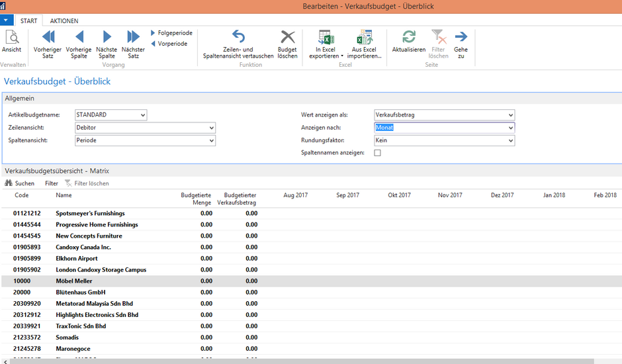Click Filter in matrix toolbar
This screenshot has height=364, width=622.
[51, 183]
